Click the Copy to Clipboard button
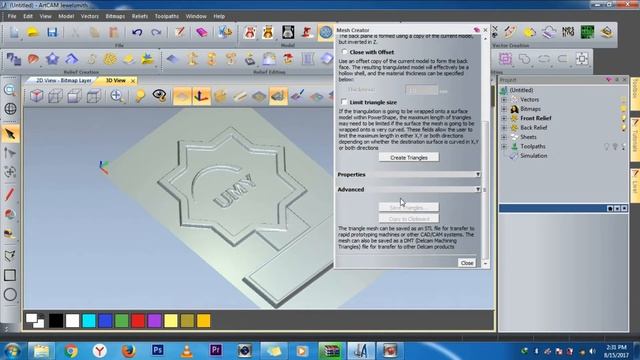This screenshot has height=360, width=640. pyautogui.click(x=409, y=219)
